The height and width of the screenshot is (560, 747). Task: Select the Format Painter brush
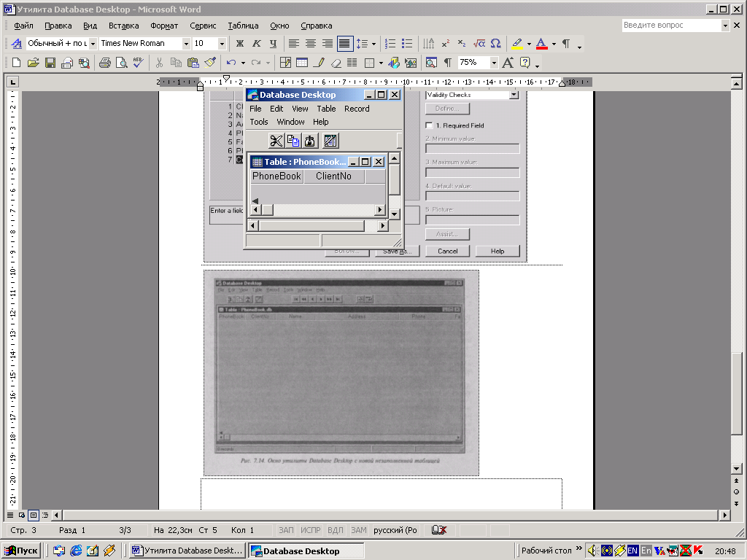click(210, 63)
